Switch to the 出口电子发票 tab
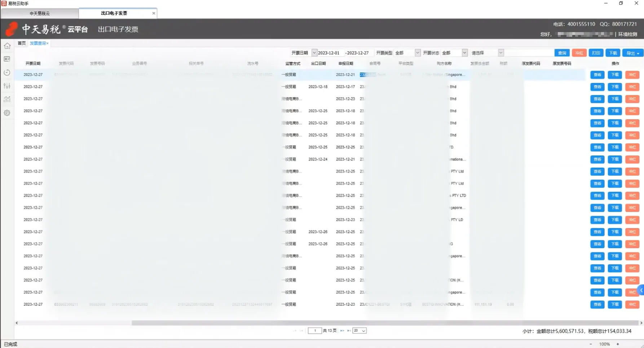644x348 pixels. [114, 13]
